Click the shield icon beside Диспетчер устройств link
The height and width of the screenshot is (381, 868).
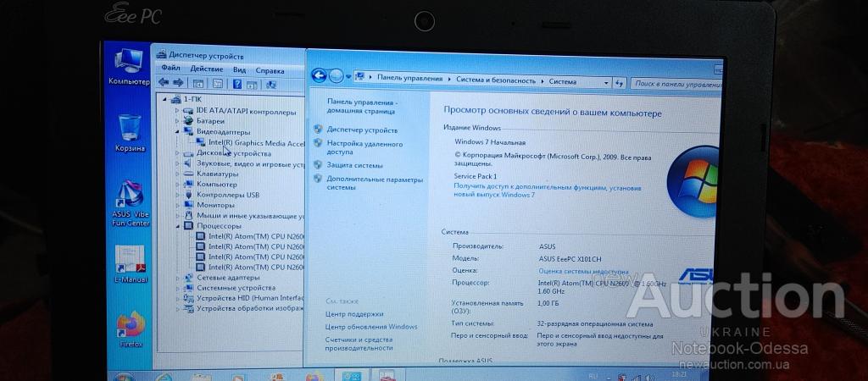(318, 130)
